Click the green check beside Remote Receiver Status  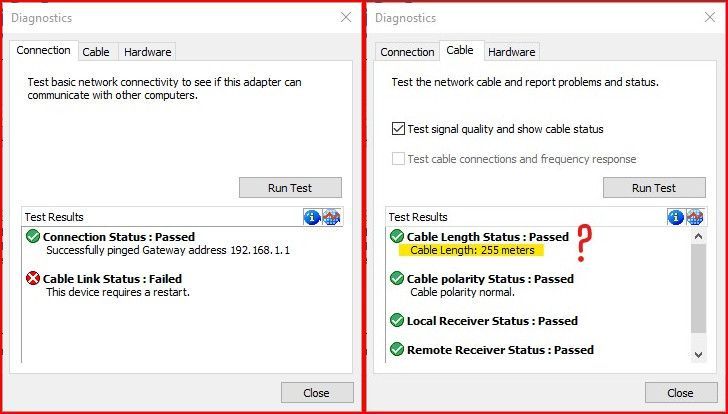397,350
